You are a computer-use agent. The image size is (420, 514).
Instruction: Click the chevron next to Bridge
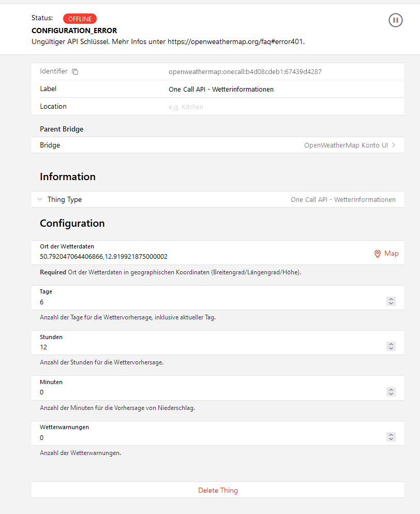click(394, 145)
